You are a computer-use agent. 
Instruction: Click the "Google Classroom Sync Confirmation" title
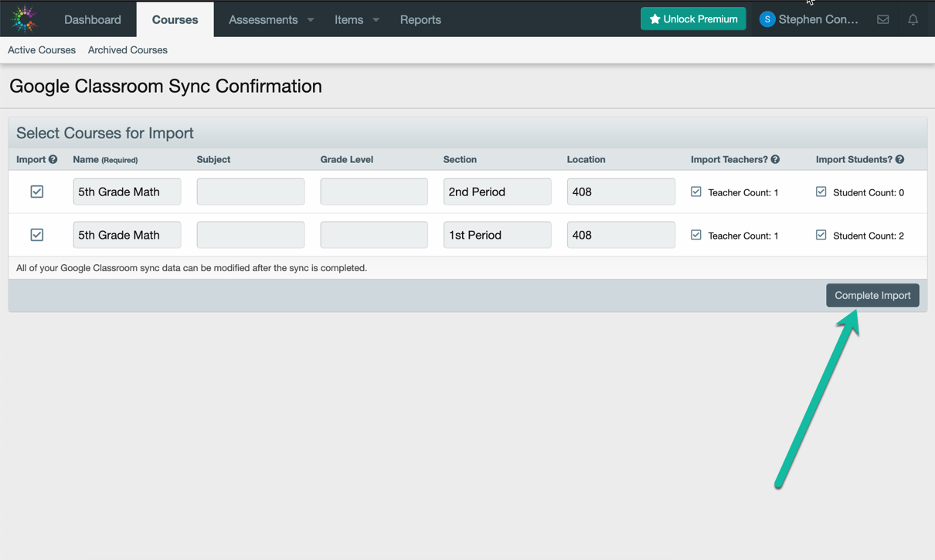pyautogui.click(x=165, y=86)
